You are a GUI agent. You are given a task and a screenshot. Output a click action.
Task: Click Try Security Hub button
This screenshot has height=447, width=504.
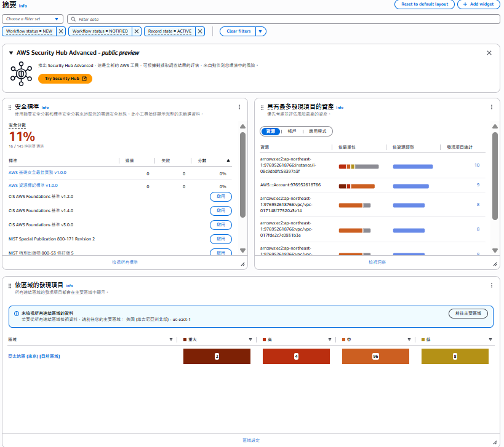(x=65, y=79)
